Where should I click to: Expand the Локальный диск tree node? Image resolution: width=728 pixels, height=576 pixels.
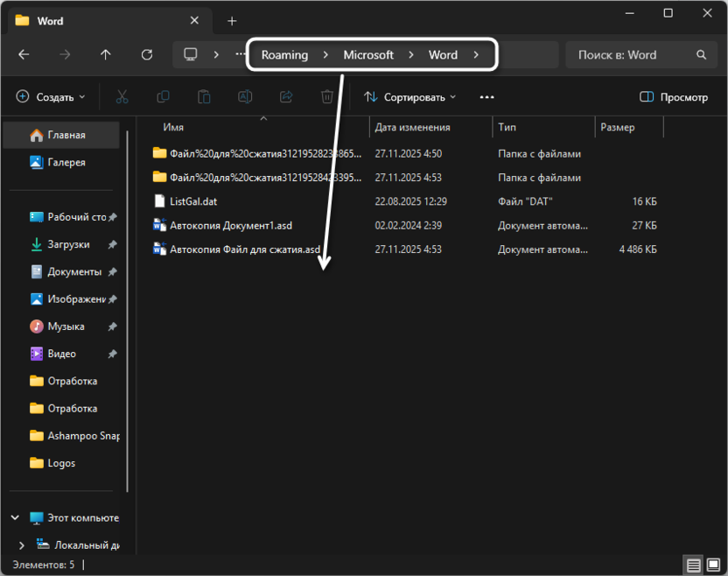(22, 545)
